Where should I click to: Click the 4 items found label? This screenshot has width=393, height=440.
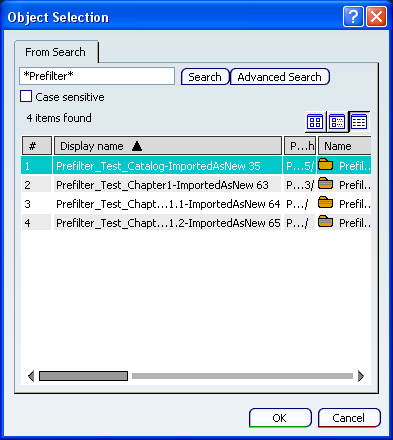point(59,118)
